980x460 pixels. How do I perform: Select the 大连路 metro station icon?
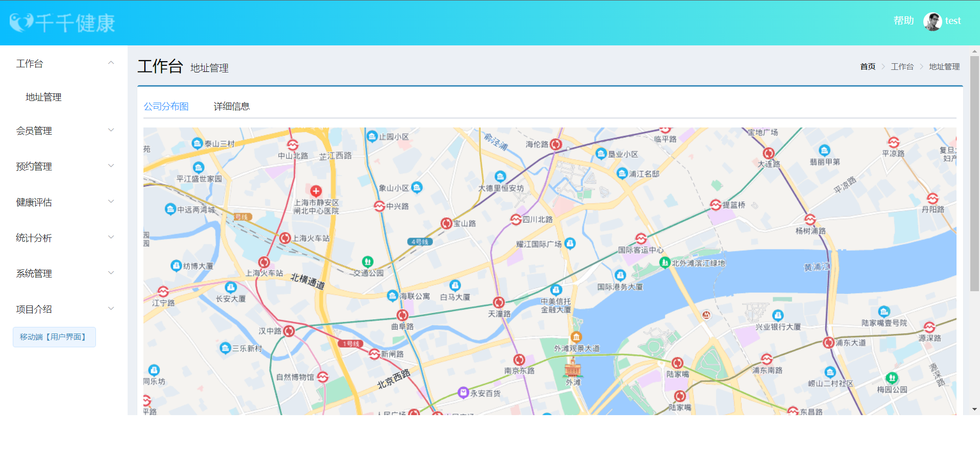coord(769,153)
